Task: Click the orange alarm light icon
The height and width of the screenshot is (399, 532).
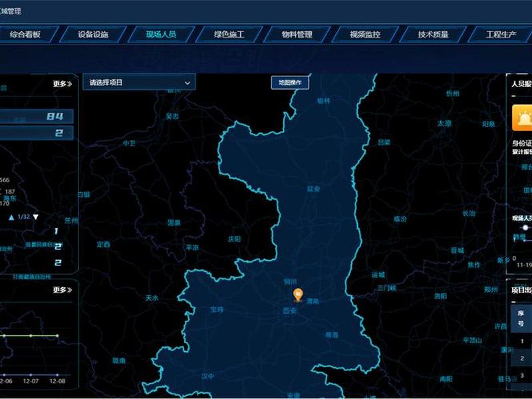Action: (522, 118)
